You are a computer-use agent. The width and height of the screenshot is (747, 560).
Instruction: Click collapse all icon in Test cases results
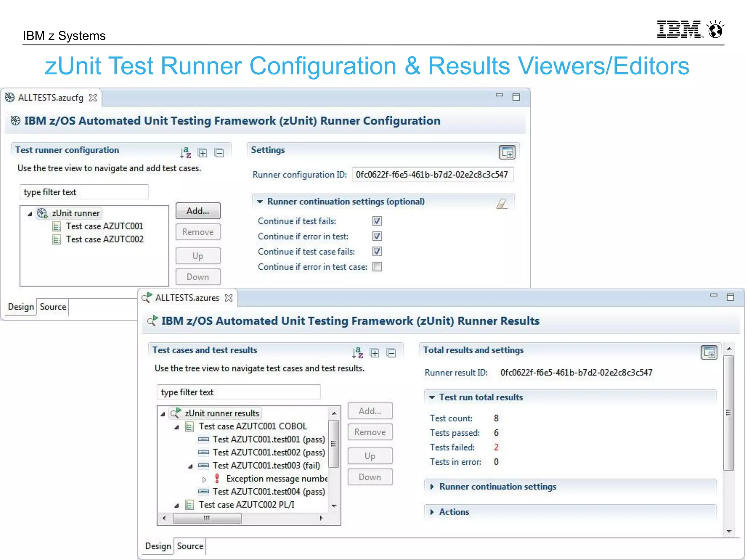(x=391, y=353)
